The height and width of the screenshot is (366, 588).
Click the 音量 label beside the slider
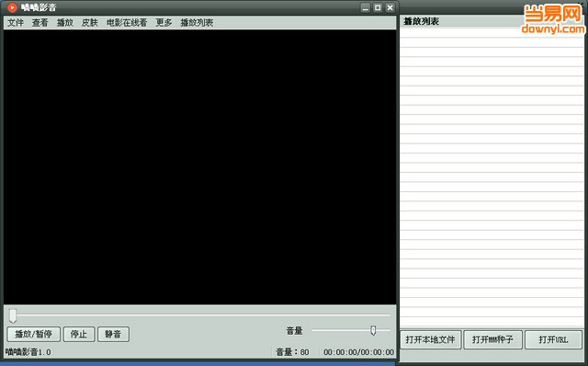click(x=294, y=331)
